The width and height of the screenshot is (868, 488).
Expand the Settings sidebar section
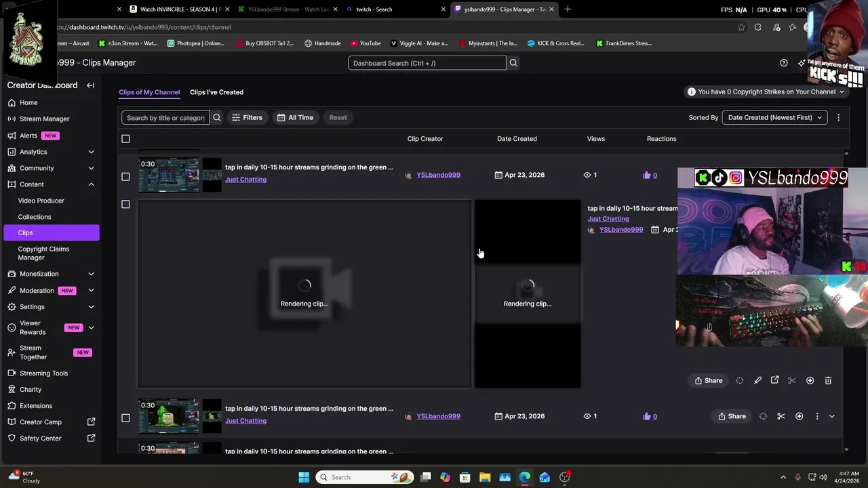pos(91,307)
